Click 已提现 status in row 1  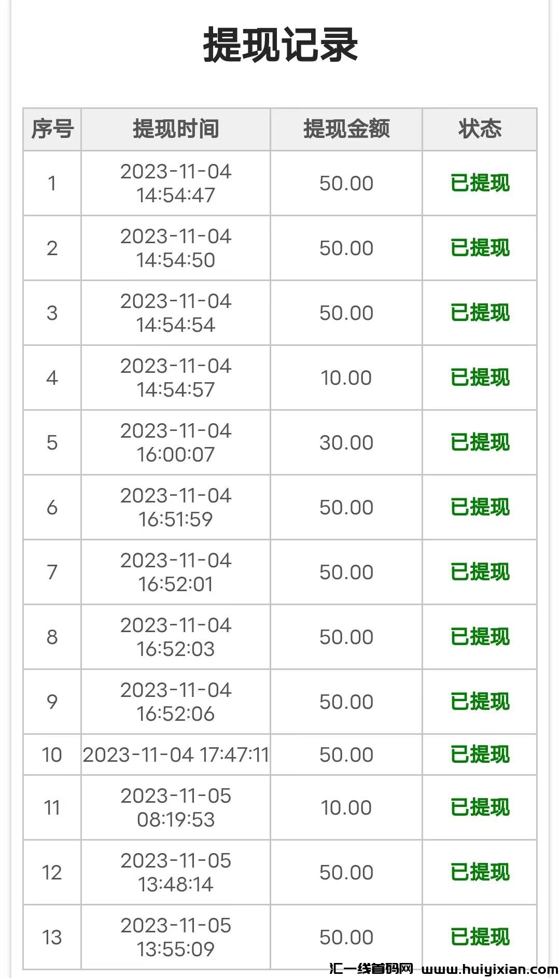[480, 183]
